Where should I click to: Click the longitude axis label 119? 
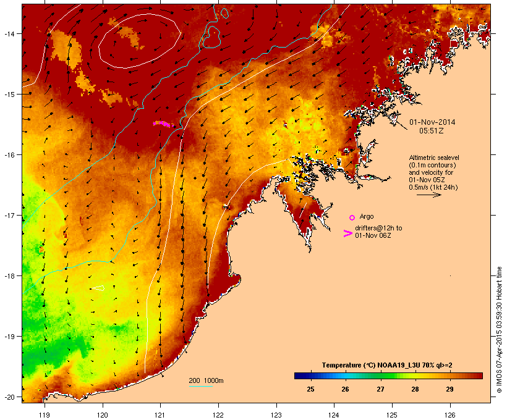click(x=45, y=415)
